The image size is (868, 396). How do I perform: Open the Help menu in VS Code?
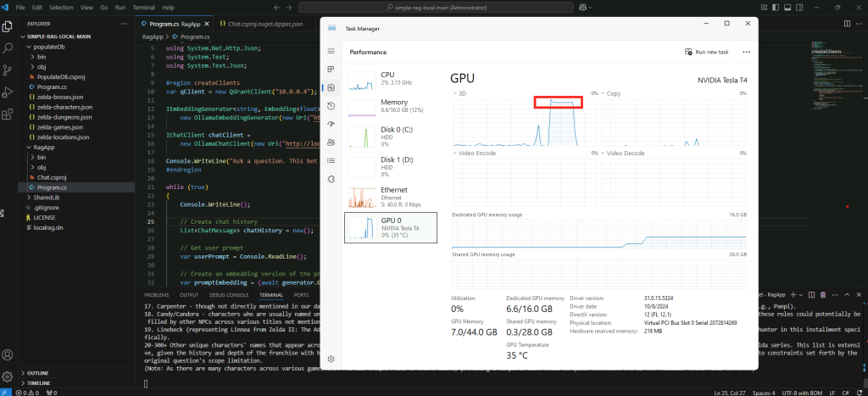click(x=169, y=8)
